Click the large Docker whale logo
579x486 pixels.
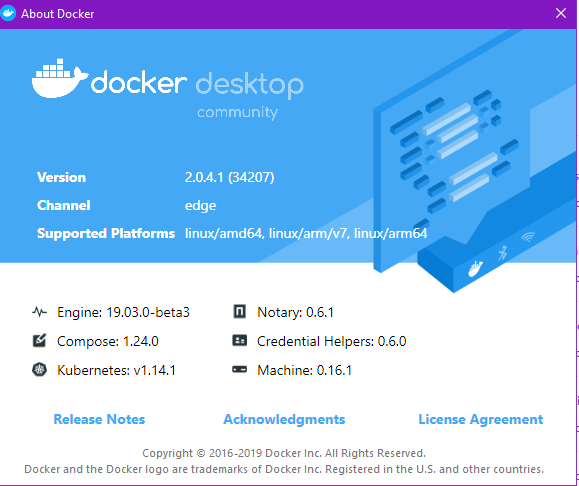(x=60, y=78)
